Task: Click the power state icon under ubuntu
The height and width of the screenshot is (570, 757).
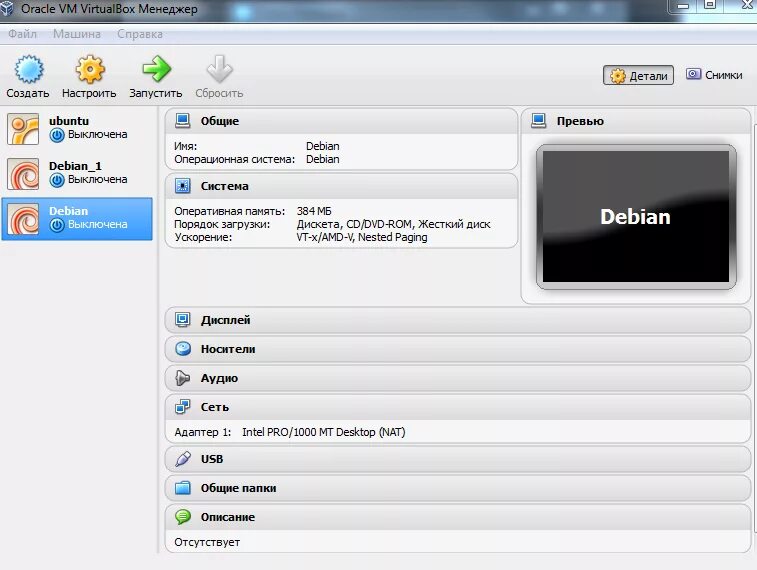Action: coord(57,135)
